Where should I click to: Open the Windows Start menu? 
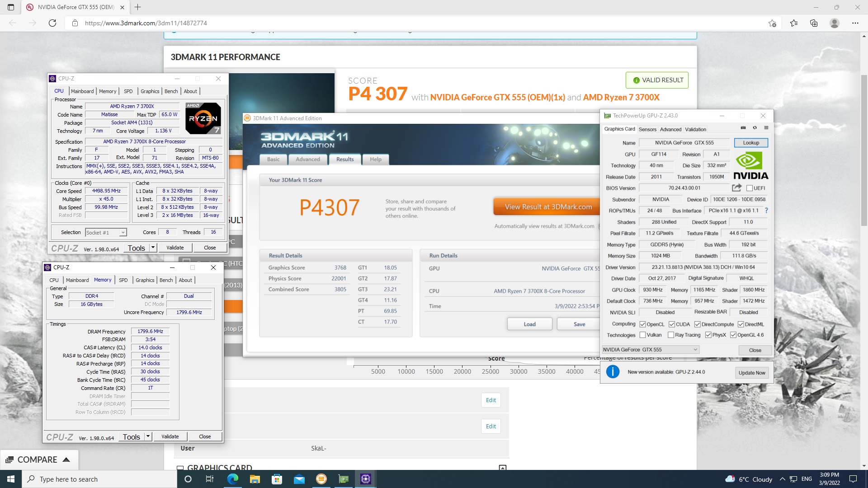pos(11,479)
